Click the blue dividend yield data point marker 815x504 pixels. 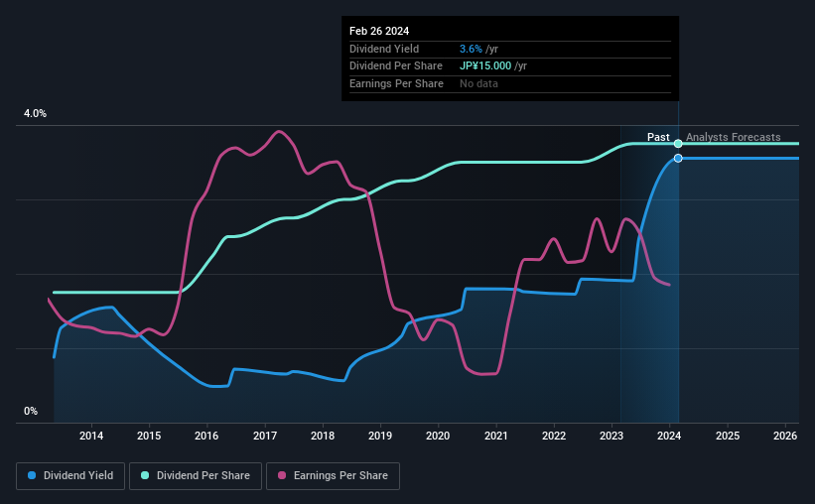point(678,158)
